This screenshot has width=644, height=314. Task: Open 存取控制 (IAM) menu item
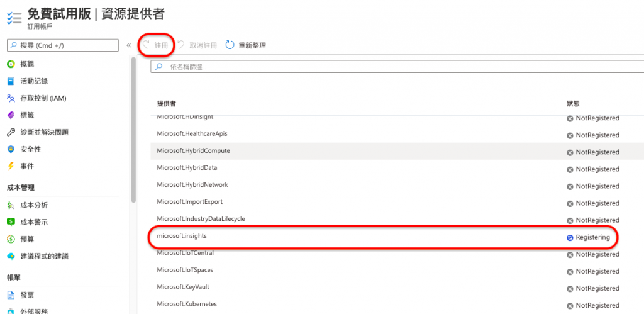coord(43,98)
